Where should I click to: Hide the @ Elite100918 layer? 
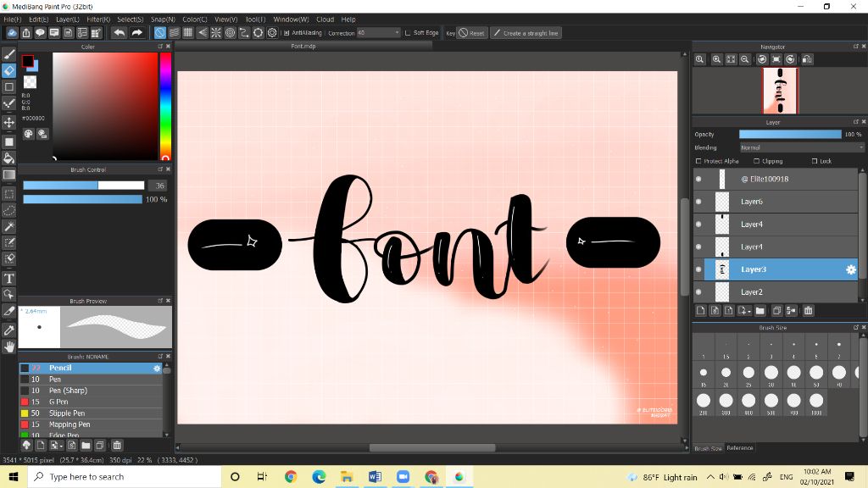698,180
